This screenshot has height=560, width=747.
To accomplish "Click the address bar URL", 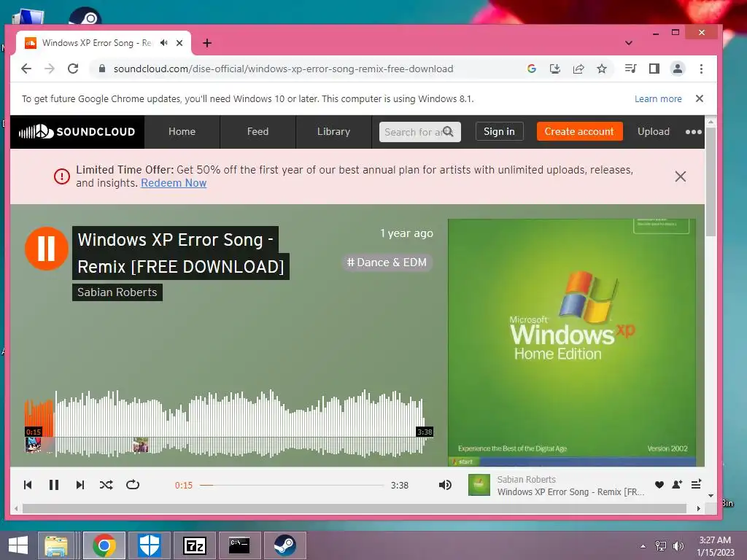I will point(284,69).
